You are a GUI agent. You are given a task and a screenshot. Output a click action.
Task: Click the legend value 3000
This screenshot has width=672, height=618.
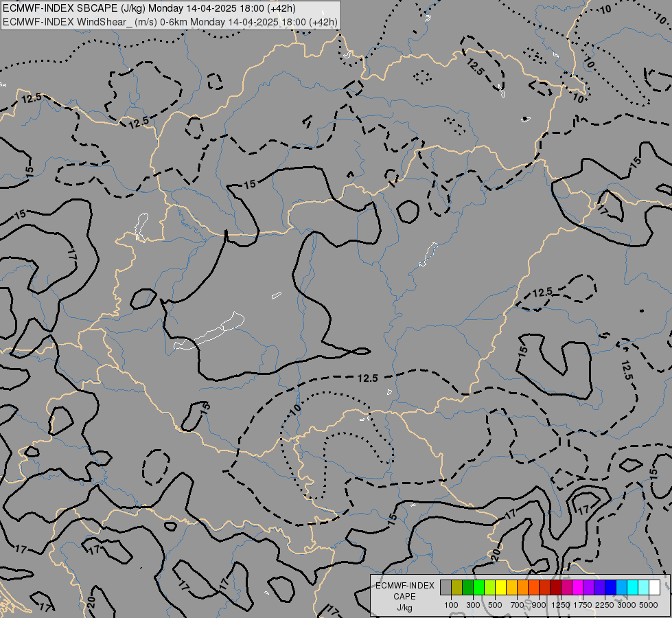(x=627, y=605)
